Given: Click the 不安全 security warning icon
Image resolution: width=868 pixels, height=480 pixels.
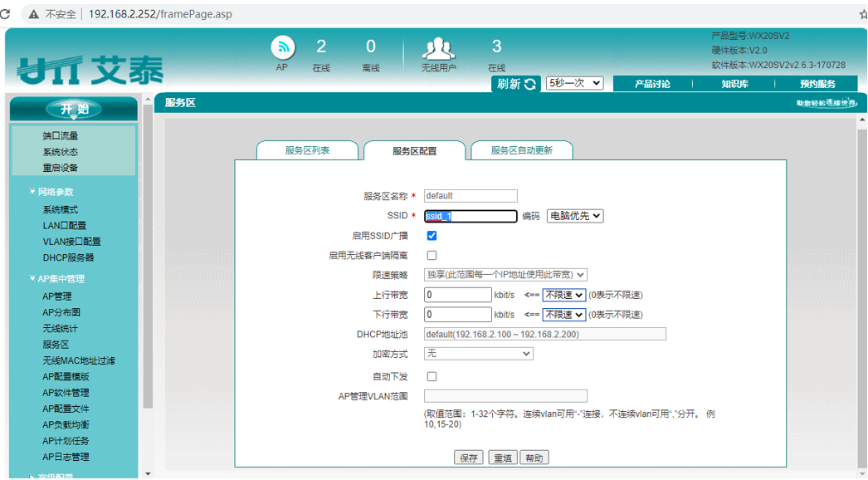Looking at the screenshot, I should click(x=34, y=14).
